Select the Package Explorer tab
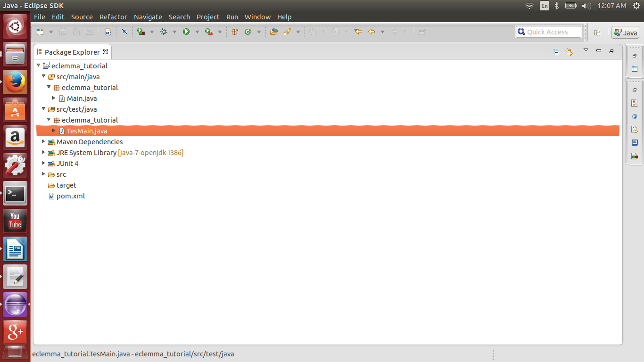 pos(71,52)
